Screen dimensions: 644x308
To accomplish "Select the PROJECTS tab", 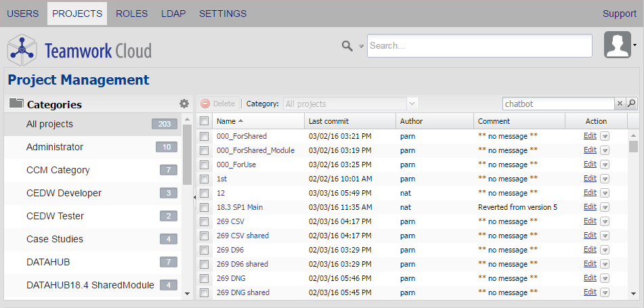I will (x=77, y=14).
